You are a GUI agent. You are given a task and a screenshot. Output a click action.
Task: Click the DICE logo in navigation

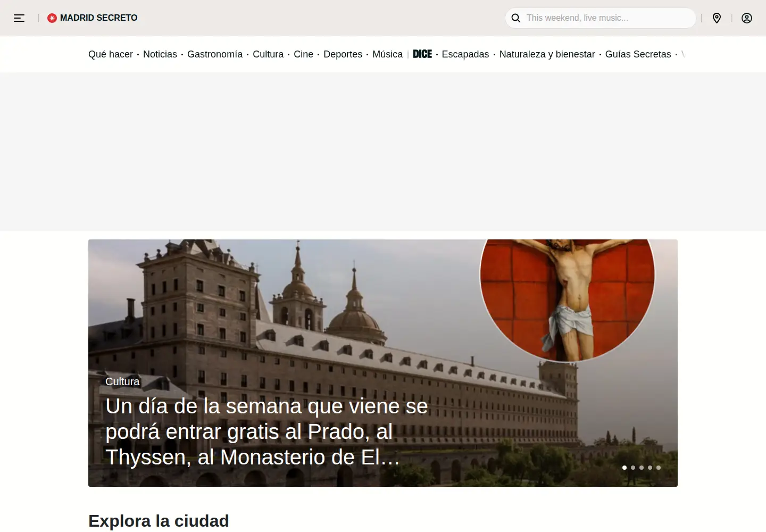tap(422, 54)
